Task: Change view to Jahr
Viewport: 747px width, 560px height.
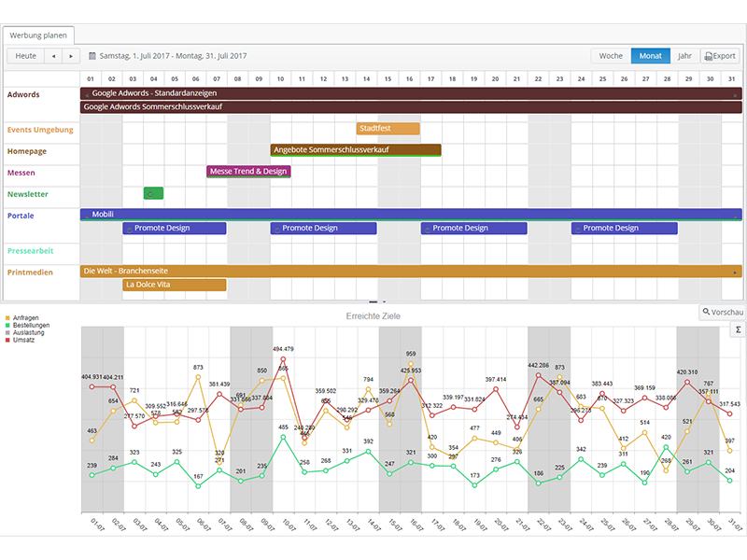Action: (684, 56)
